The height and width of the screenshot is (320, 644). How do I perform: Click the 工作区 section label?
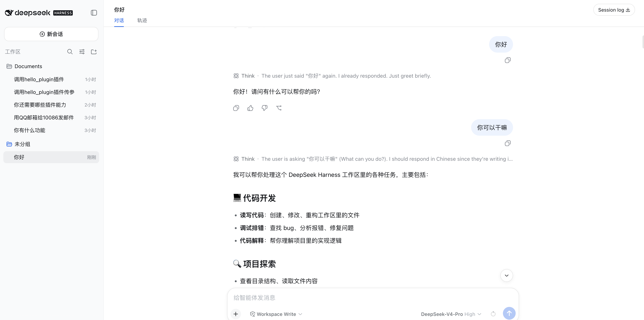pos(13,52)
